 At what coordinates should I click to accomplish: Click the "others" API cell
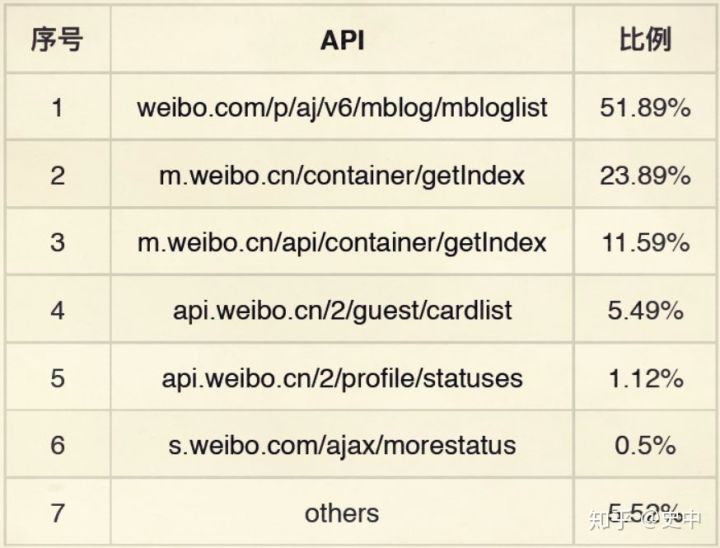click(x=342, y=513)
